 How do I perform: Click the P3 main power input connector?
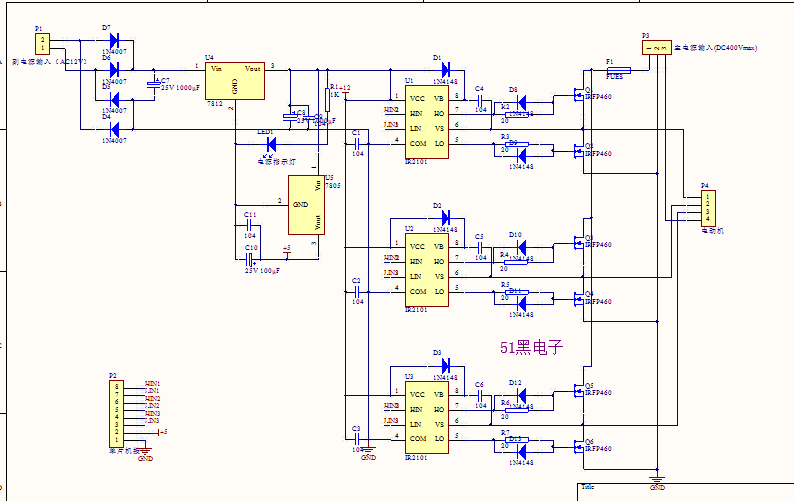[657, 48]
